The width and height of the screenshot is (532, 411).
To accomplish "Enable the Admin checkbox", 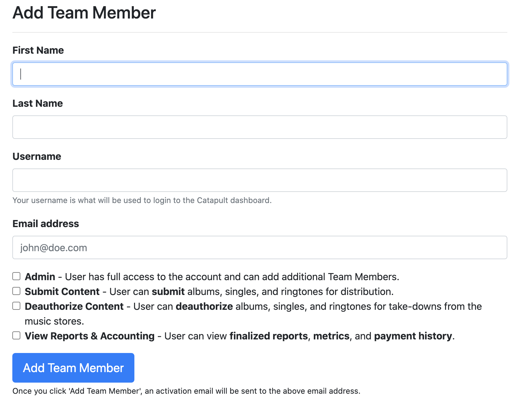I will point(16,276).
